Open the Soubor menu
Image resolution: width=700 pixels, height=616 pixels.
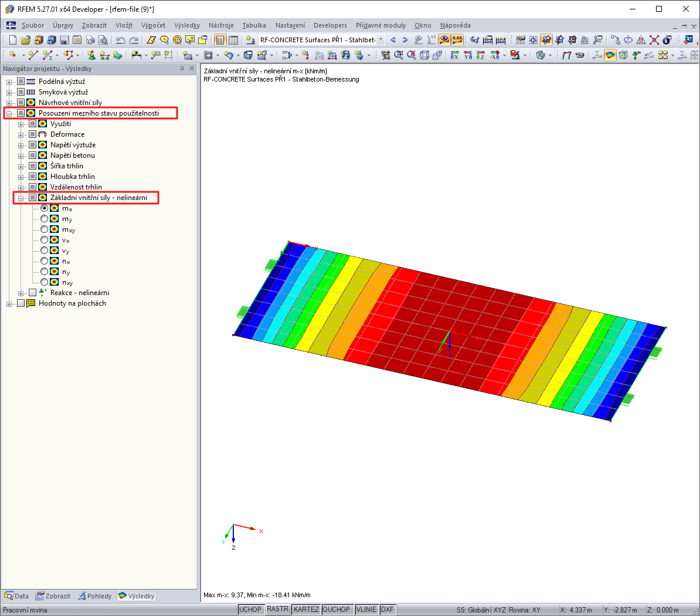coord(33,25)
